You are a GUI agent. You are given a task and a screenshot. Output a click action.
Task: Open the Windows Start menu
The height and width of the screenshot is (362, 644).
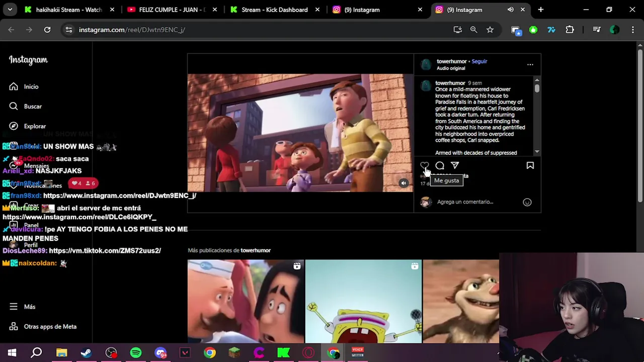pos(12,353)
